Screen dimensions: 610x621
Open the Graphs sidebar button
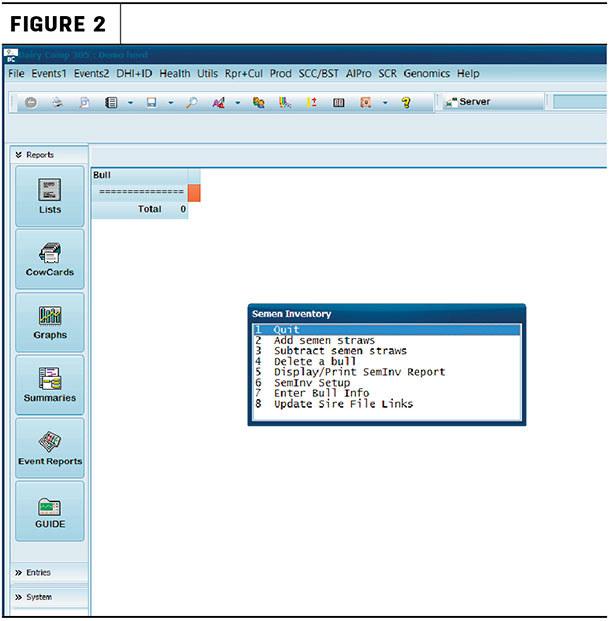point(50,322)
